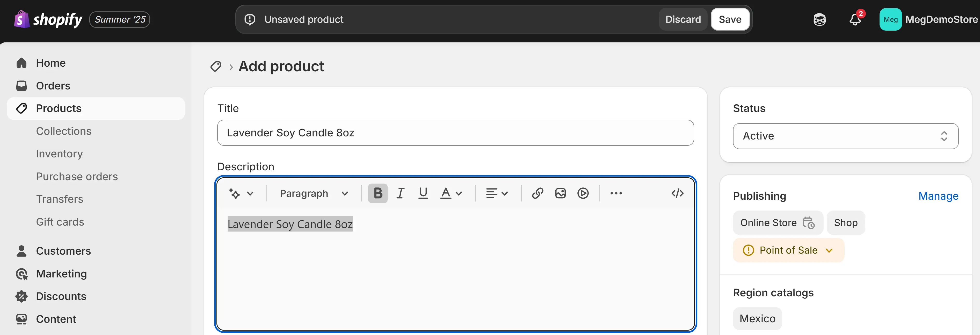Open Inventory under Products
The image size is (980, 335).
tap(59, 153)
